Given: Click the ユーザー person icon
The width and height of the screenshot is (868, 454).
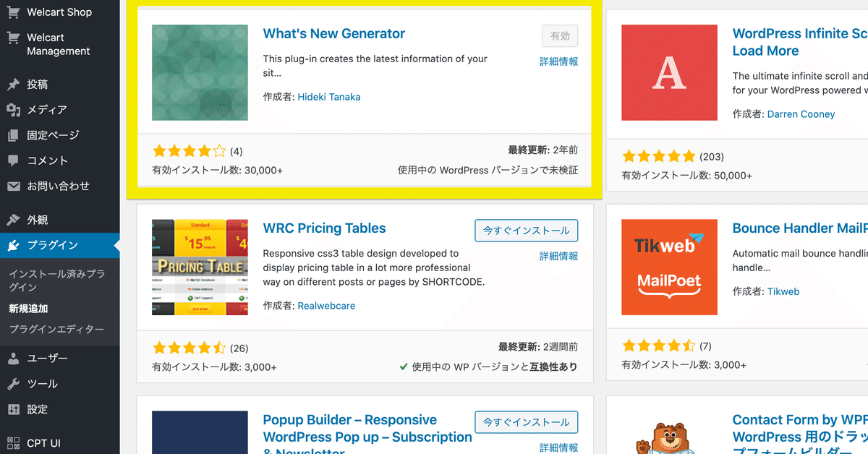Looking at the screenshot, I should pos(13,359).
